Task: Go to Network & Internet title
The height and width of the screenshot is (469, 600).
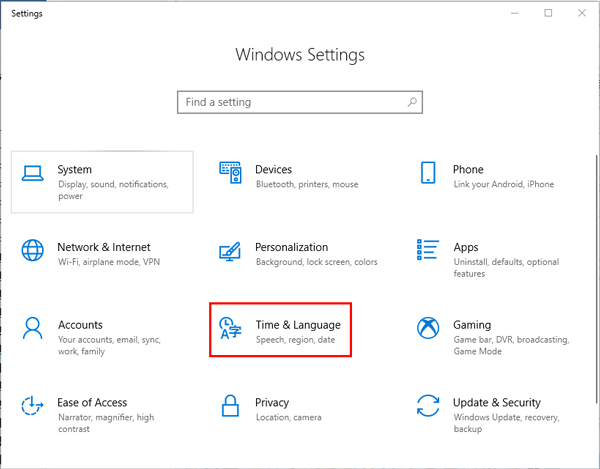Action: coord(104,247)
